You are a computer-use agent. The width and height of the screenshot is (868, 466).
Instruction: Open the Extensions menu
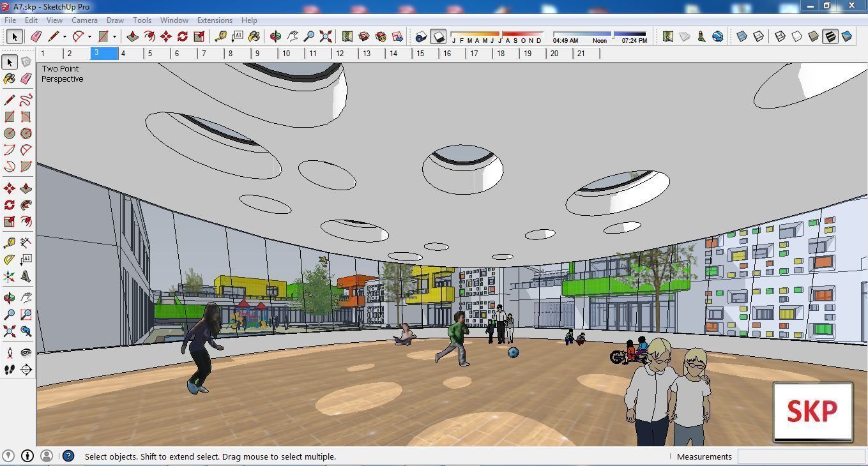pos(215,20)
